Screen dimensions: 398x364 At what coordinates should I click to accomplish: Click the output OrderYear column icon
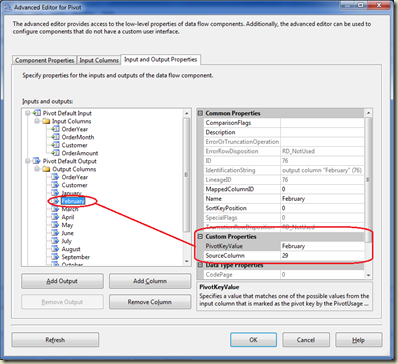pos(55,177)
